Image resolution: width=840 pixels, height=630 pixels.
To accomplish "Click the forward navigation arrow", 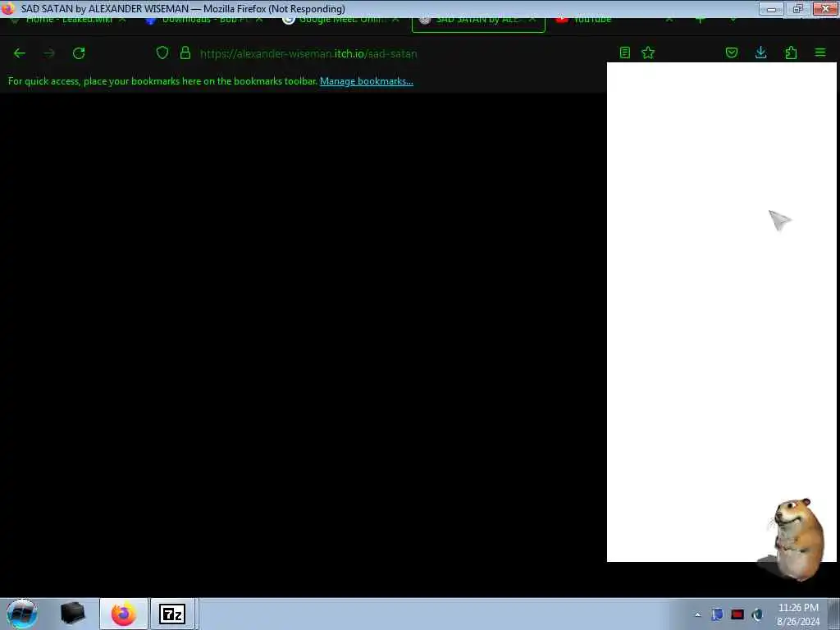I will pos(48,53).
